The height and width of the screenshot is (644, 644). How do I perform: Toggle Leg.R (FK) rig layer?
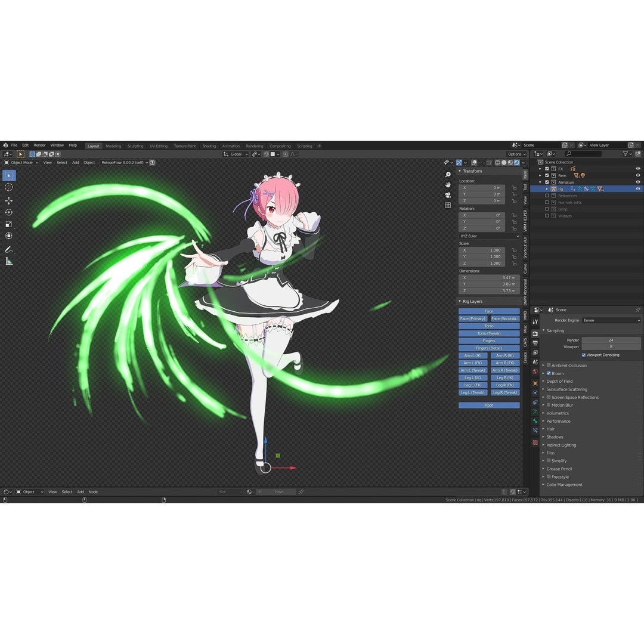tap(505, 385)
